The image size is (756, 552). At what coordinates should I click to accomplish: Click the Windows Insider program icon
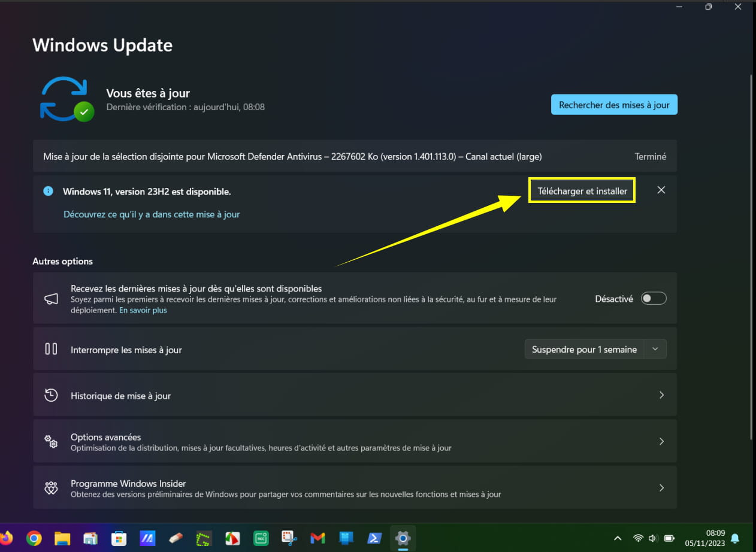point(52,488)
